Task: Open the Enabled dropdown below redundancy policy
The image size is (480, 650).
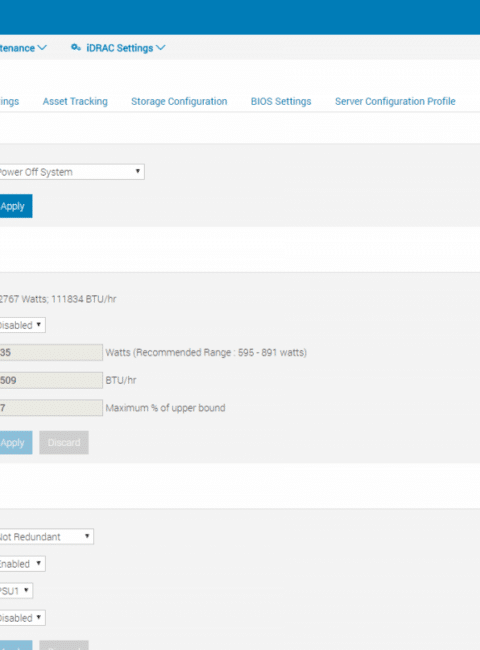Action: (22, 564)
